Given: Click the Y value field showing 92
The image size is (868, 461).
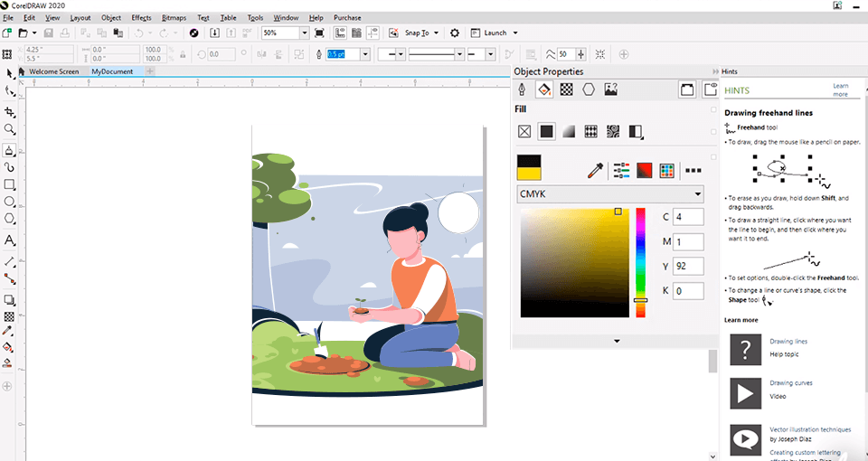Looking at the screenshot, I should 688,266.
